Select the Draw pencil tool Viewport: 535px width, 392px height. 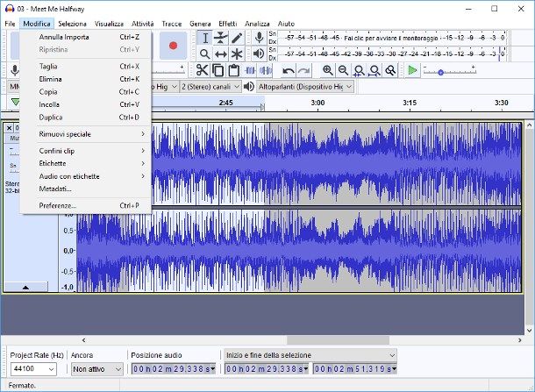(x=237, y=38)
